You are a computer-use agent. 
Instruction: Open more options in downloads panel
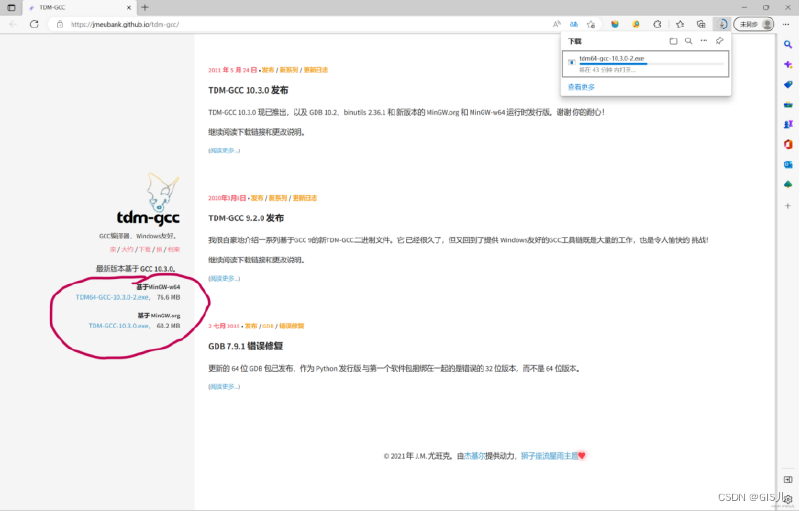tap(704, 41)
